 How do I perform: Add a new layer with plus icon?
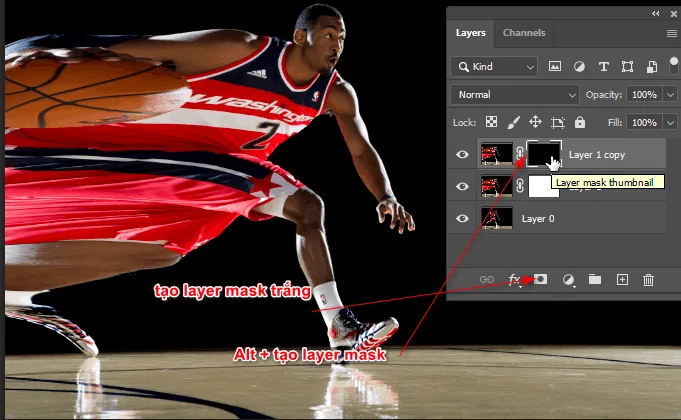[621, 280]
